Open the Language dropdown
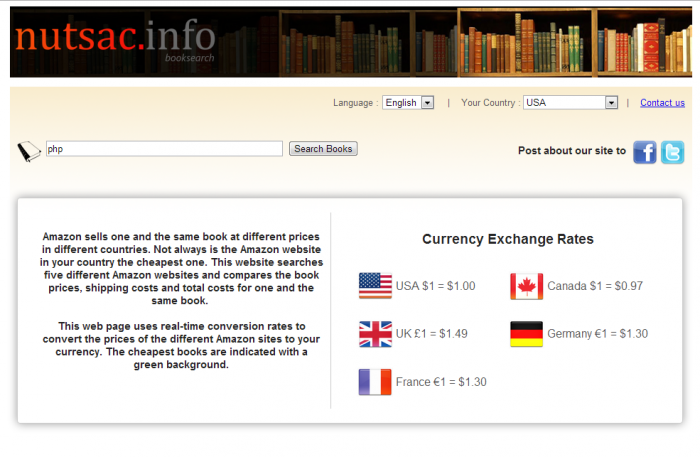The width and height of the screenshot is (700, 457). pyautogui.click(x=408, y=102)
